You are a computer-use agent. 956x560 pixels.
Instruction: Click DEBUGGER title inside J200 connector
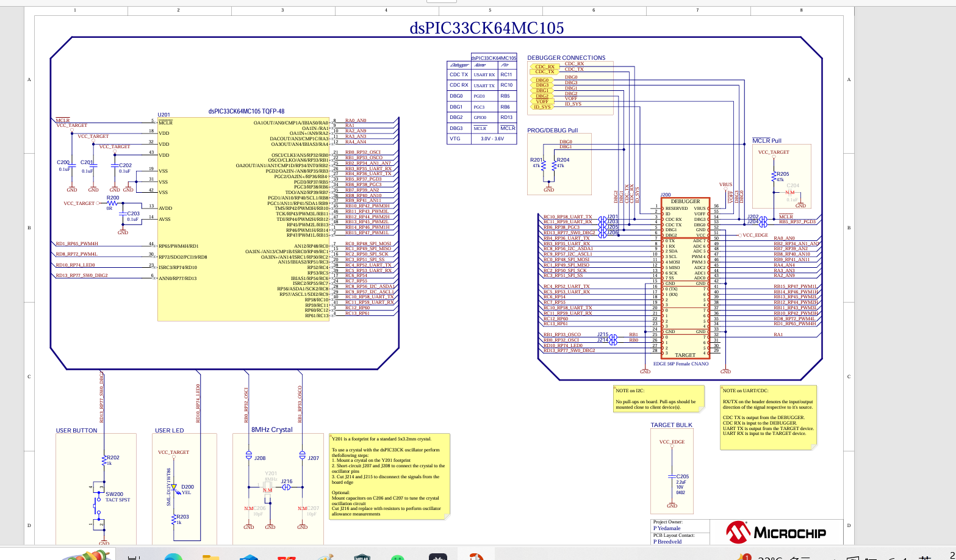click(685, 201)
